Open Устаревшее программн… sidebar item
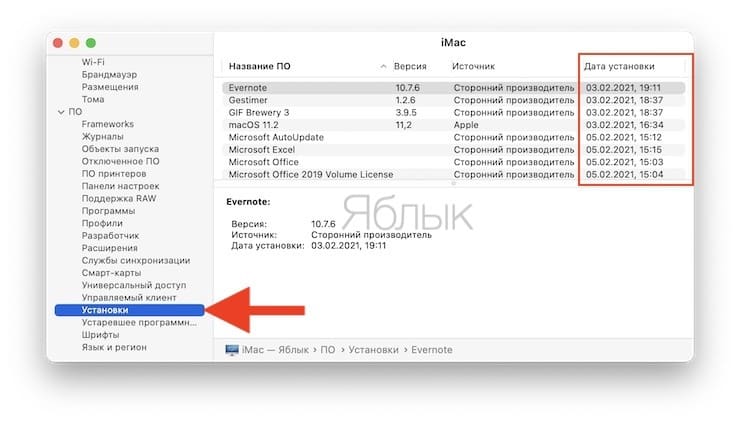 coord(139,322)
